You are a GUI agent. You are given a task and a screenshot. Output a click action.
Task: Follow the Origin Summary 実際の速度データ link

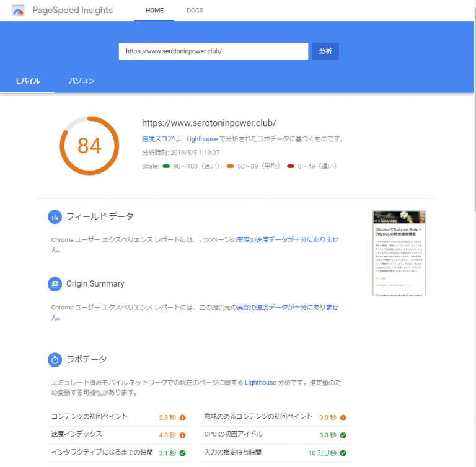tap(288, 307)
